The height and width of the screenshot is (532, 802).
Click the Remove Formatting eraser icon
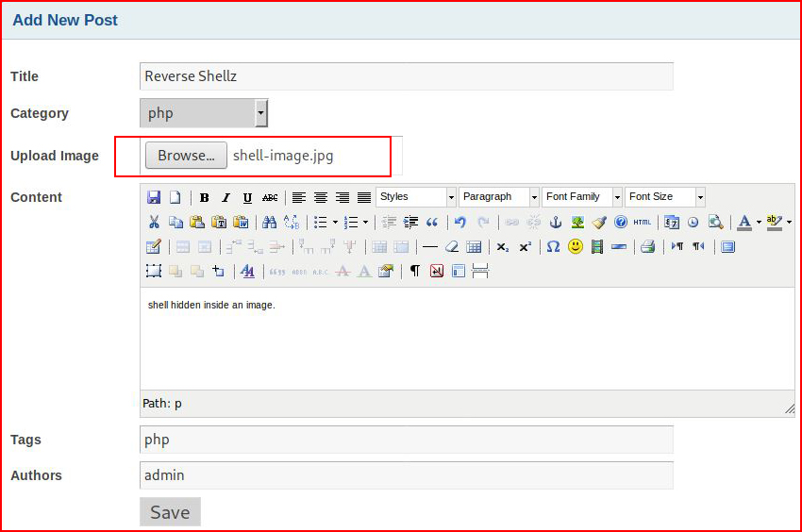point(452,246)
